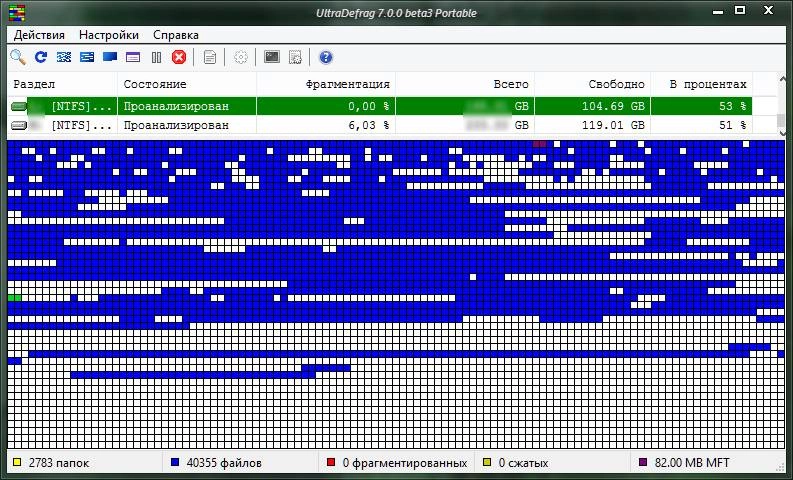Open help via the blue question mark icon
The width and height of the screenshot is (793, 480).
tap(326, 57)
